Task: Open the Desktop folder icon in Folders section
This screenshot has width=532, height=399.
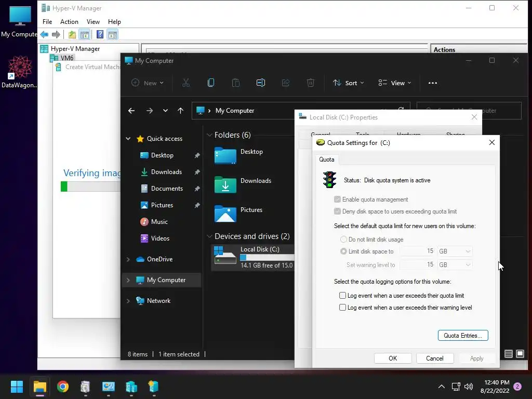Action: click(225, 156)
